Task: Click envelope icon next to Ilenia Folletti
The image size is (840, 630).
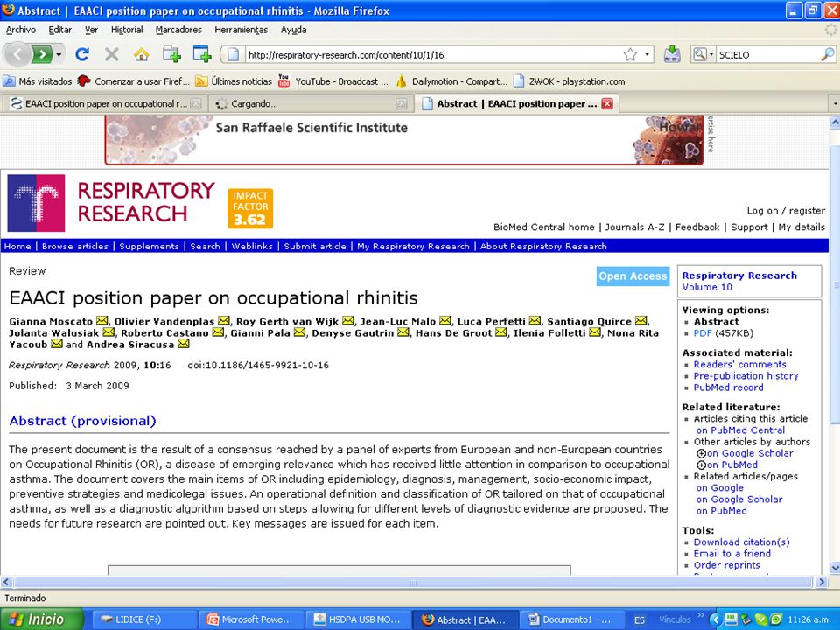Action: point(595,332)
